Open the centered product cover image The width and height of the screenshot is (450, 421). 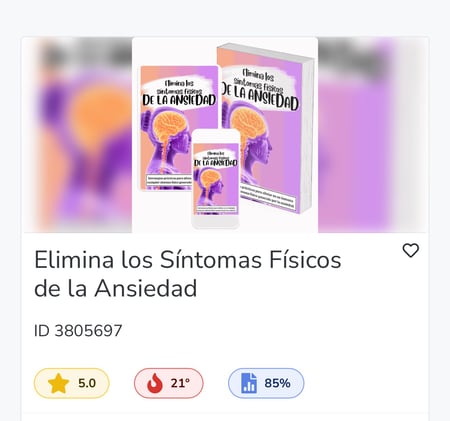tap(225, 135)
